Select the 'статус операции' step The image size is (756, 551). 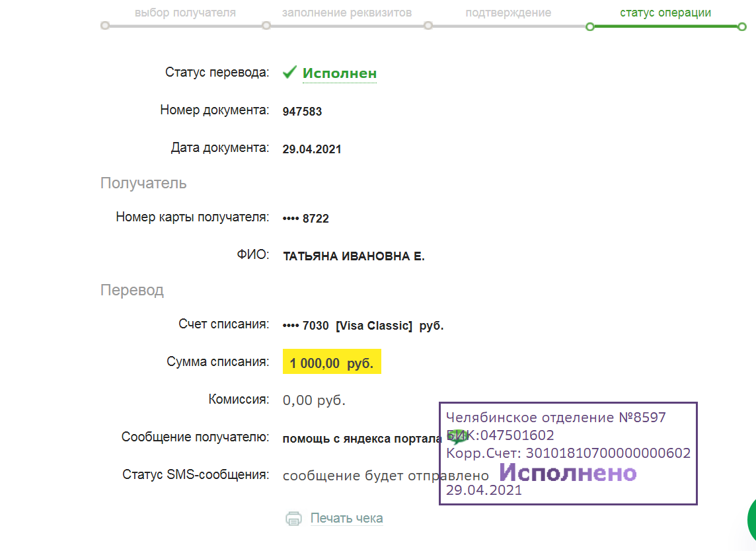(x=665, y=13)
